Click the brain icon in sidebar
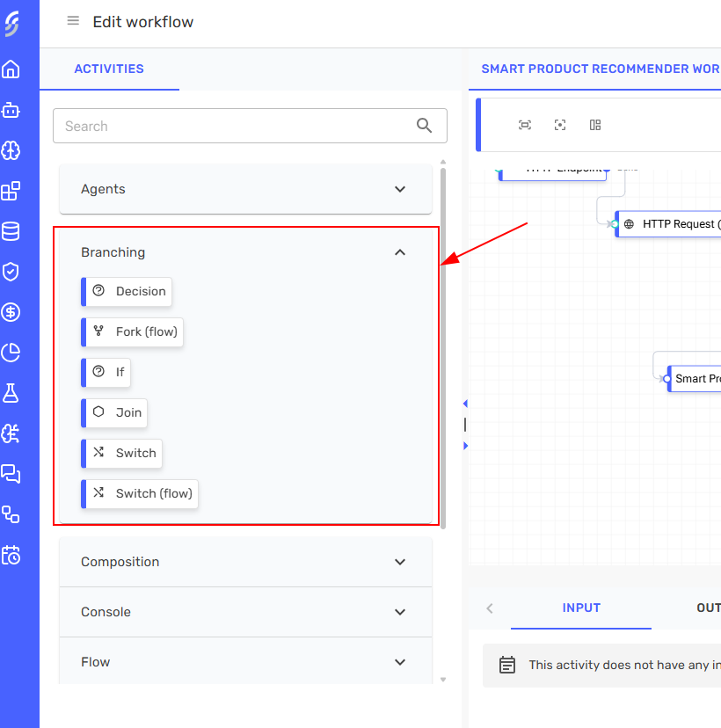 click(x=11, y=150)
